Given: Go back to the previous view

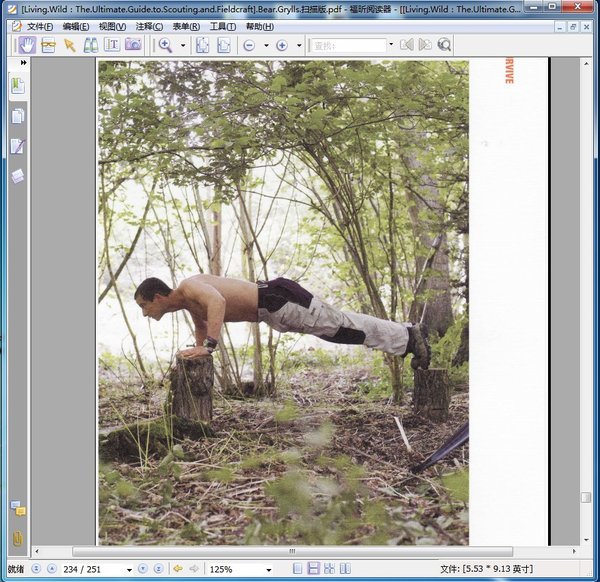Looking at the screenshot, I should pyautogui.click(x=178, y=569).
